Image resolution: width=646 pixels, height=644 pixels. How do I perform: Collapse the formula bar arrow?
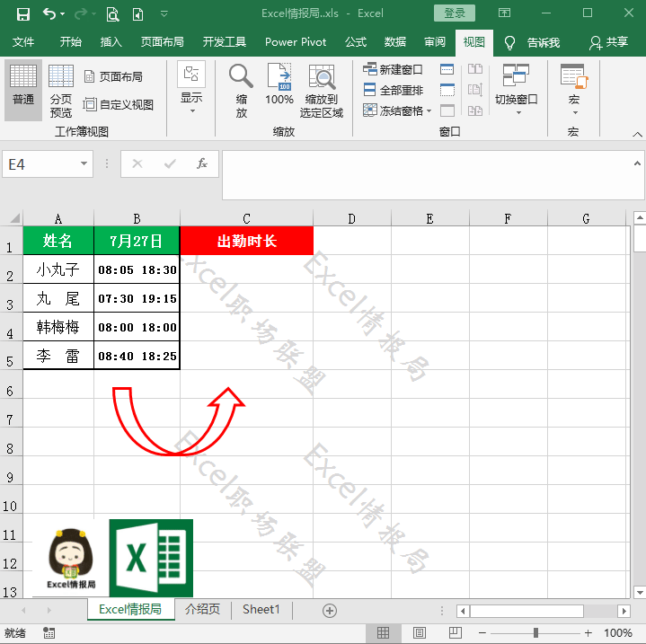[637, 163]
